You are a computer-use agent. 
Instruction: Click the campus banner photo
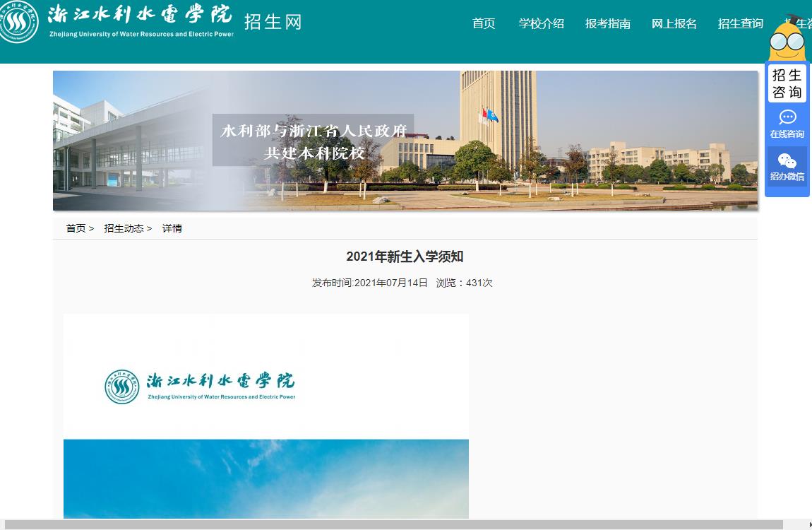(405, 141)
